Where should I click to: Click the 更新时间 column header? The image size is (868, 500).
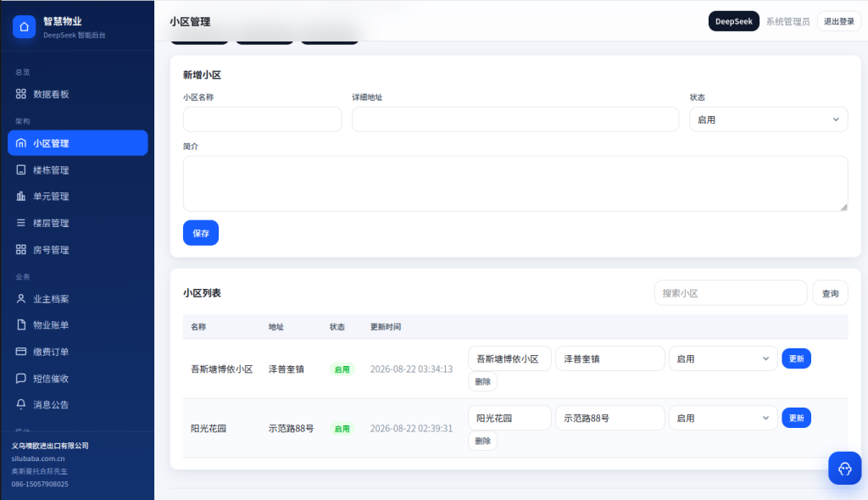click(386, 326)
